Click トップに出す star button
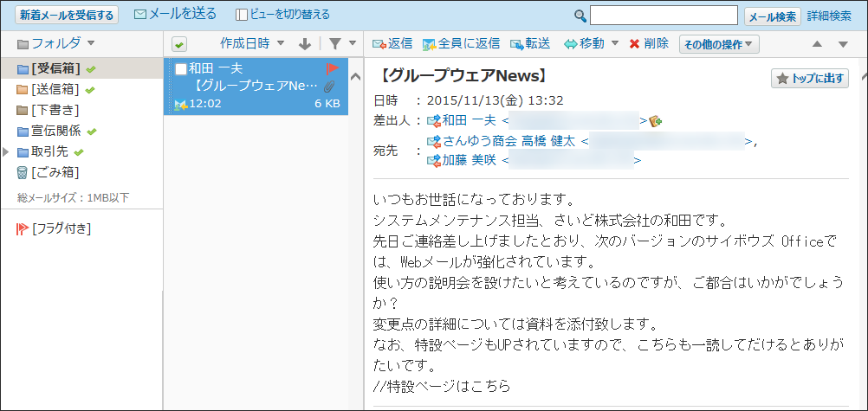This screenshot has height=411, width=868. coord(809,79)
